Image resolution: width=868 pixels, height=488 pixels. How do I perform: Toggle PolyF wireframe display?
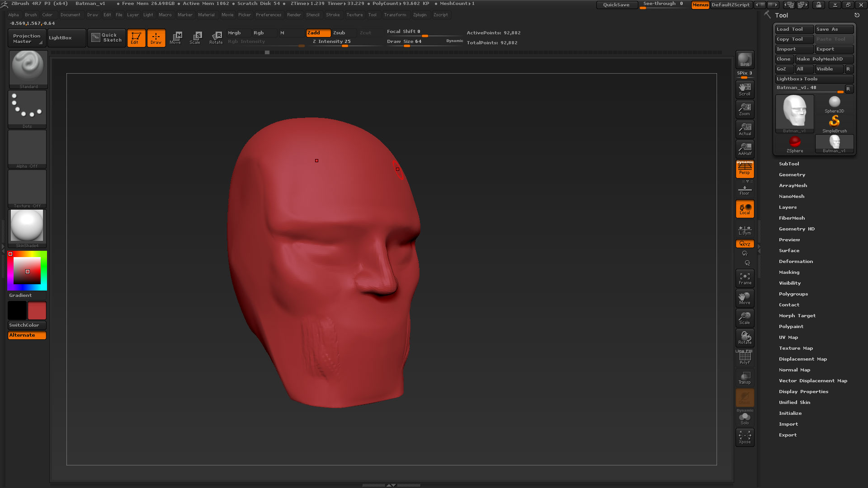click(745, 358)
